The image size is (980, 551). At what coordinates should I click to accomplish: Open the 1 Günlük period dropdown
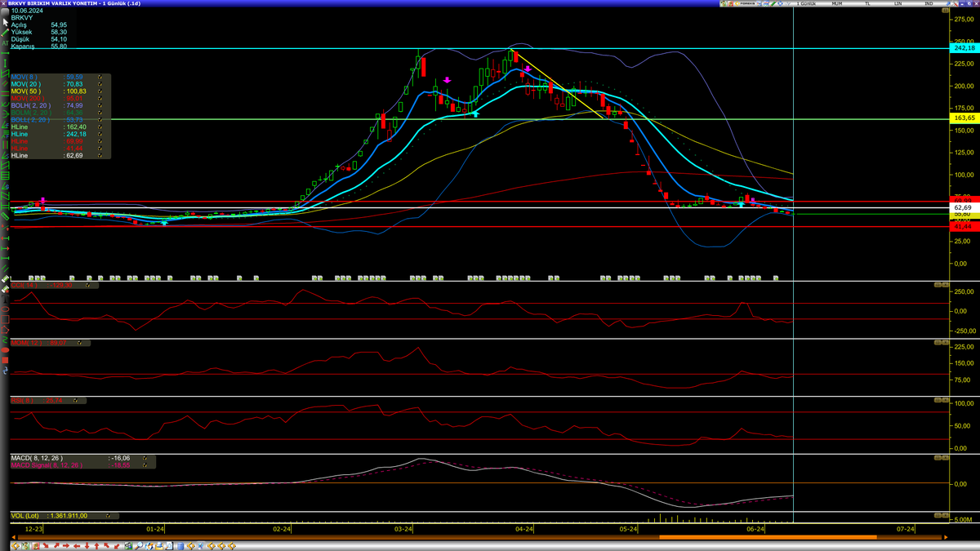(806, 4)
